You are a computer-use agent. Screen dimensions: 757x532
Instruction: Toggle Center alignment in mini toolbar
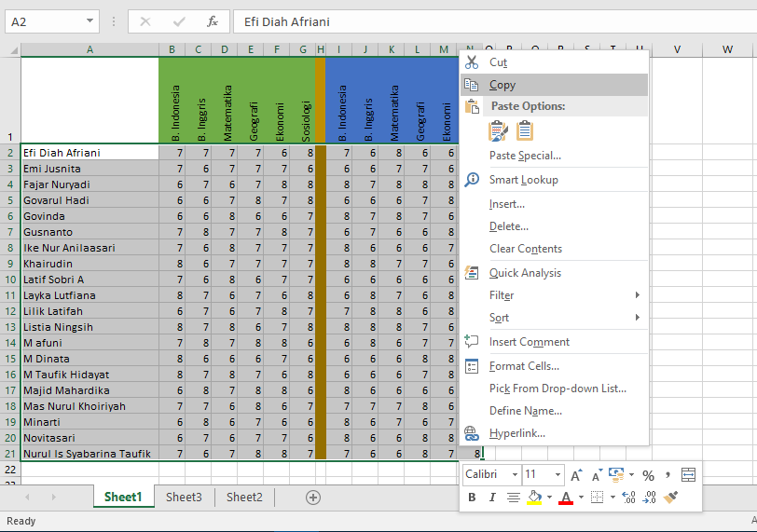tap(513, 498)
